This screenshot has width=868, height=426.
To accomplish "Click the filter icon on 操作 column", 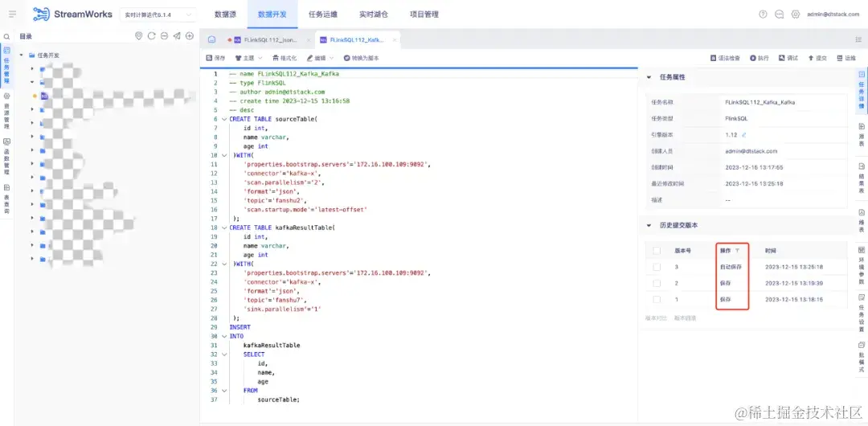I will click(x=737, y=251).
